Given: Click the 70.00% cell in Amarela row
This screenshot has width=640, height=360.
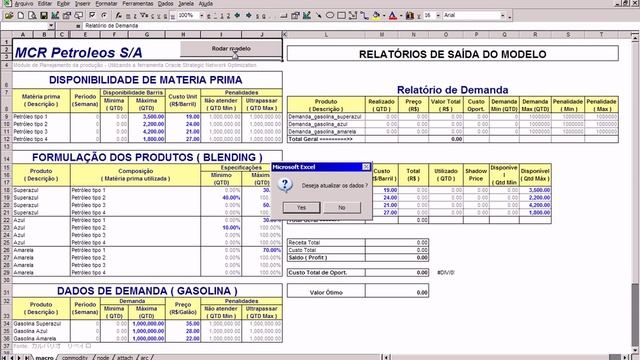Looking at the screenshot, I should click(x=262, y=250).
